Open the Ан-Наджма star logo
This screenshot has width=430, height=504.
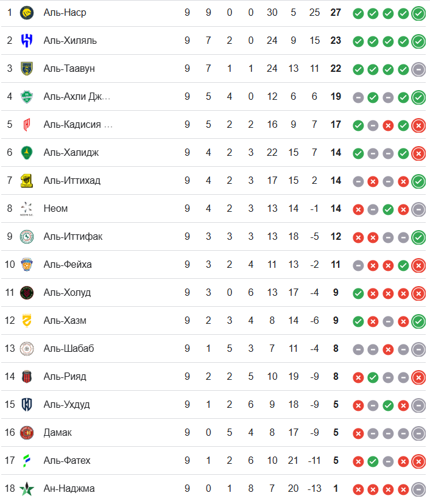[x=27, y=489]
